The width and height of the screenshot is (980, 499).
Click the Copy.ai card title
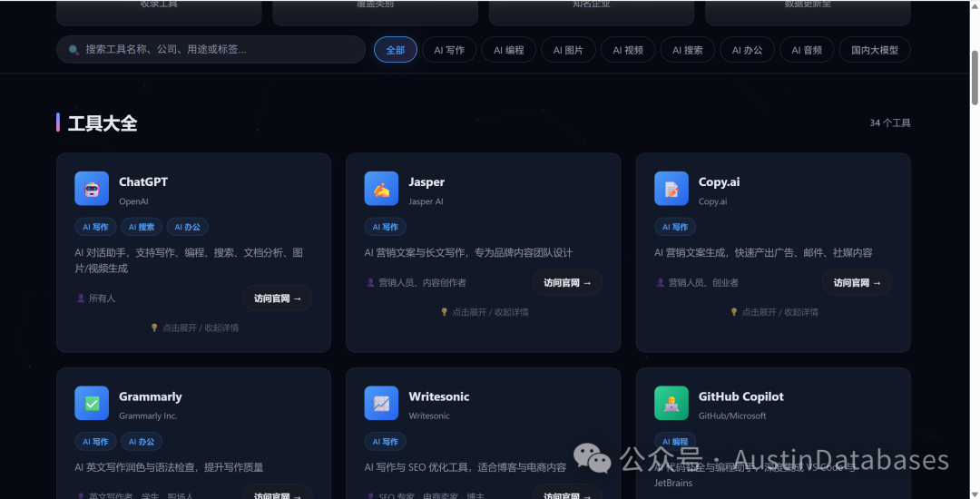click(x=719, y=181)
